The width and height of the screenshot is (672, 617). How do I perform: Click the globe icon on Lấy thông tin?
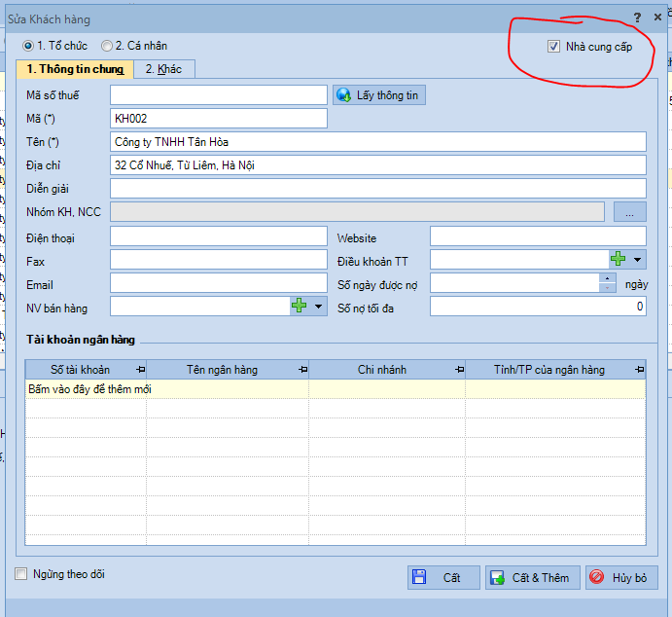click(343, 95)
